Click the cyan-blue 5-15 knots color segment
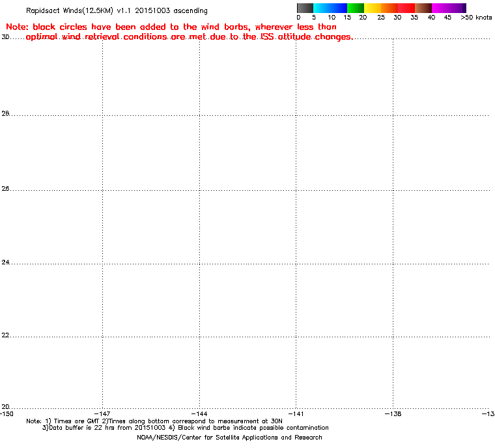Image resolution: width=495 pixels, height=448 pixels. pos(330,8)
